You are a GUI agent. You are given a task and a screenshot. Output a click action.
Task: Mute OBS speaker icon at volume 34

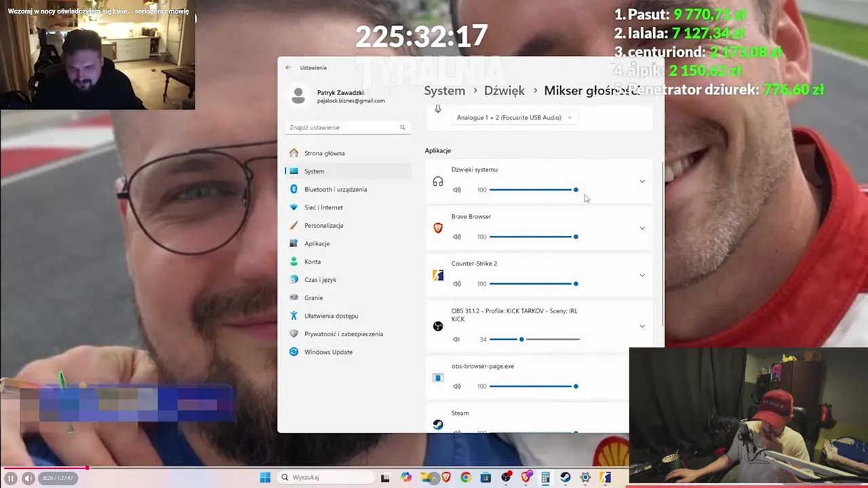(x=456, y=339)
